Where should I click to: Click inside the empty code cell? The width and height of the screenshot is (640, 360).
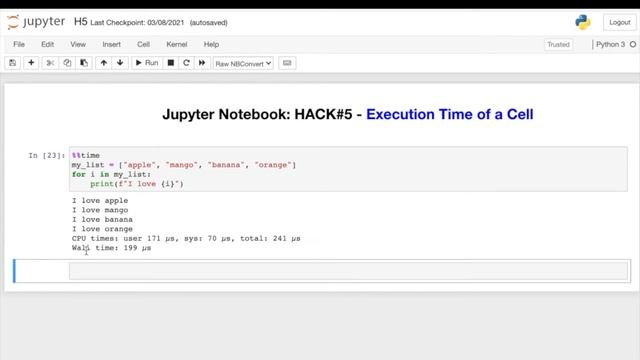pos(348,271)
